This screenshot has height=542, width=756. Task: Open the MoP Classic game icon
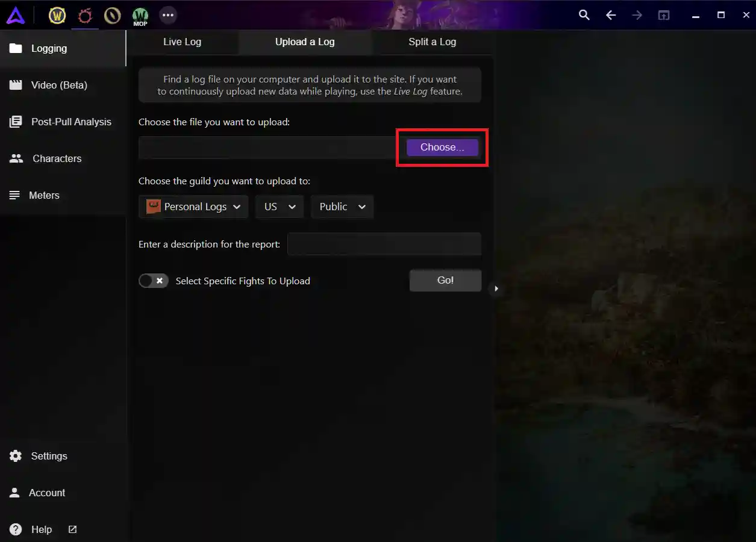pos(140,15)
